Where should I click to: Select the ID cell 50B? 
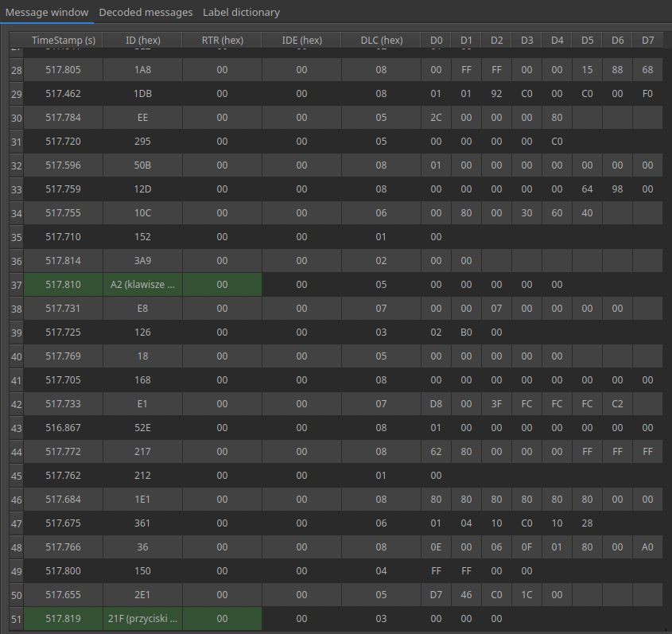click(142, 165)
